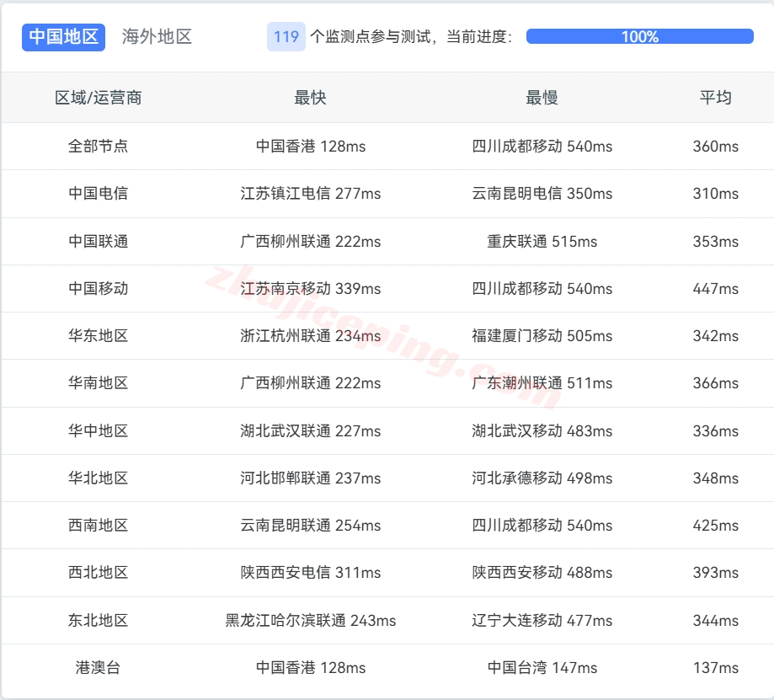Click 河北承德移动 498ms slowest cell
Screen dimensions: 774x700
542,478
